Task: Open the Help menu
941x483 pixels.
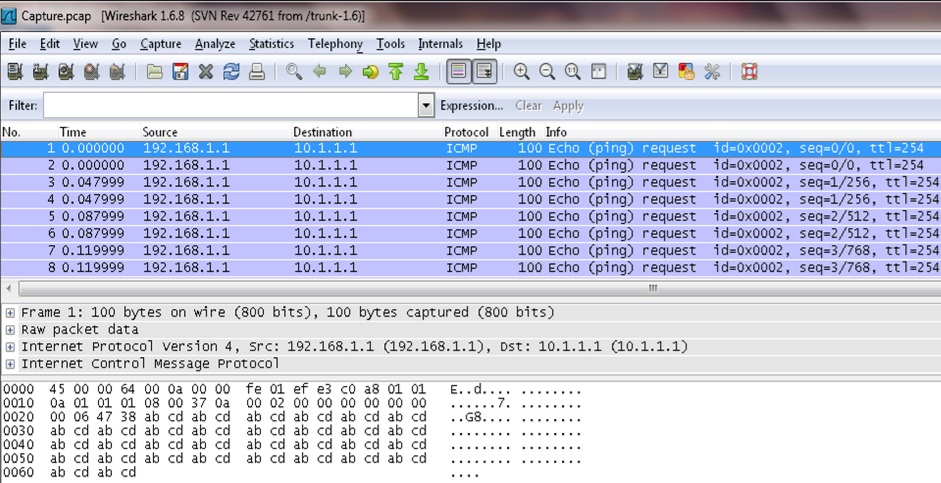Action: [x=489, y=44]
